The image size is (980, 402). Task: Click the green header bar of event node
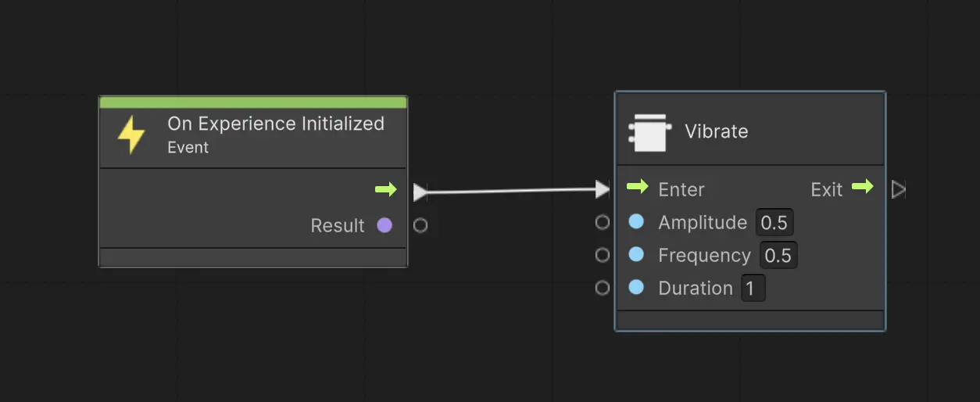(252, 102)
